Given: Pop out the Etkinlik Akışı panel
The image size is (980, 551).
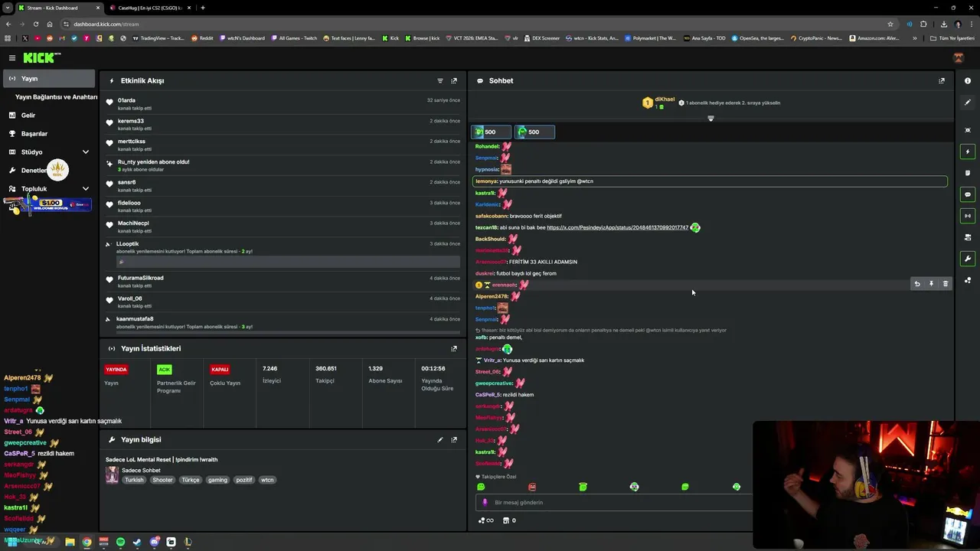Looking at the screenshot, I should pos(454,80).
